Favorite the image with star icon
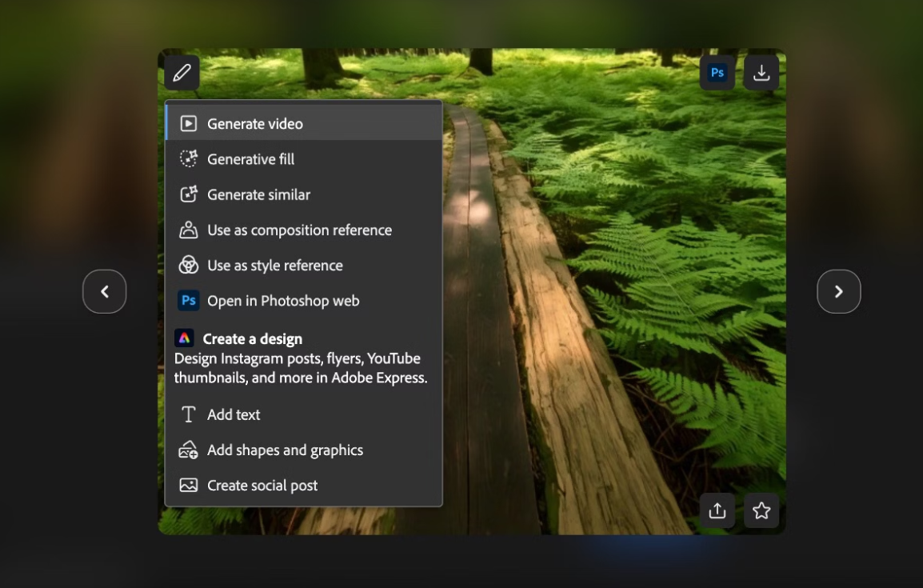The width and height of the screenshot is (923, 588). tap(761, 510)
